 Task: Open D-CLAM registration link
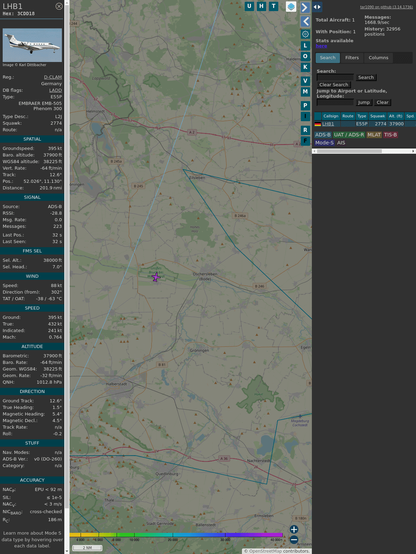53,77
